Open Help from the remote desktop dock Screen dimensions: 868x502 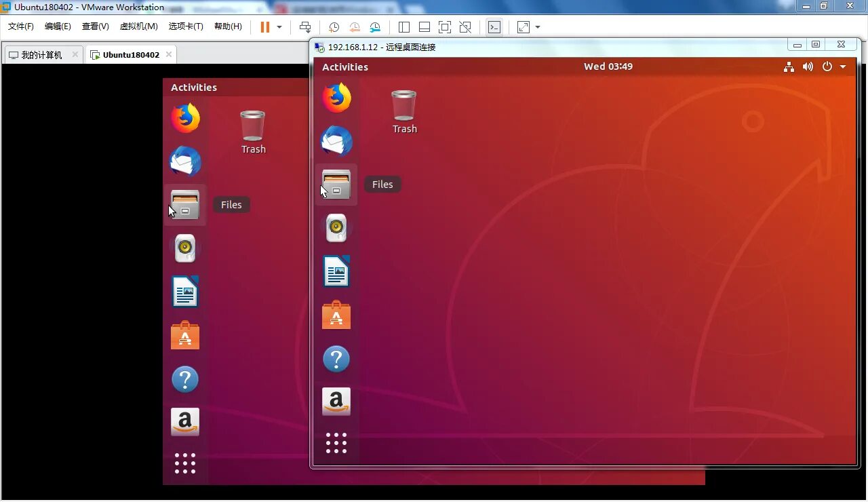coord(336,359)
